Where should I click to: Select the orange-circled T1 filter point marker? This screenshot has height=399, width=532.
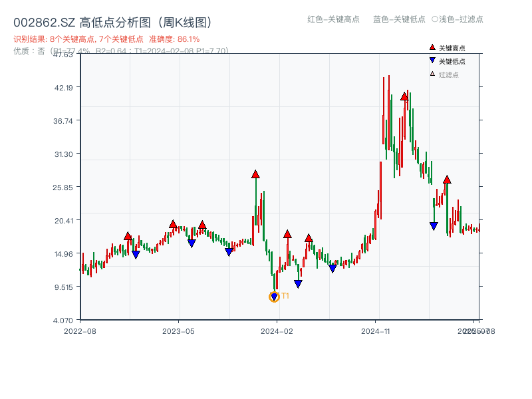[274, 296]
